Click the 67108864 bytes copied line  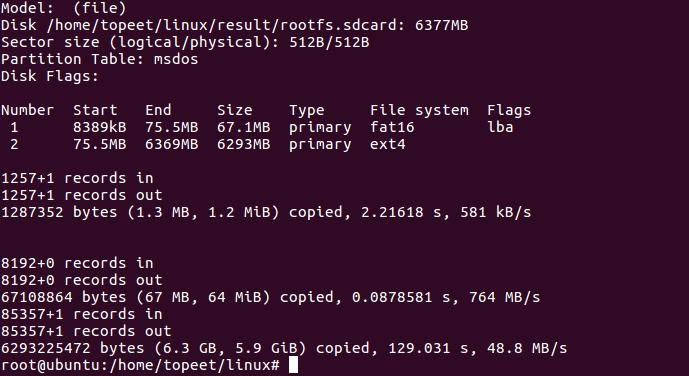coord(271,298)
